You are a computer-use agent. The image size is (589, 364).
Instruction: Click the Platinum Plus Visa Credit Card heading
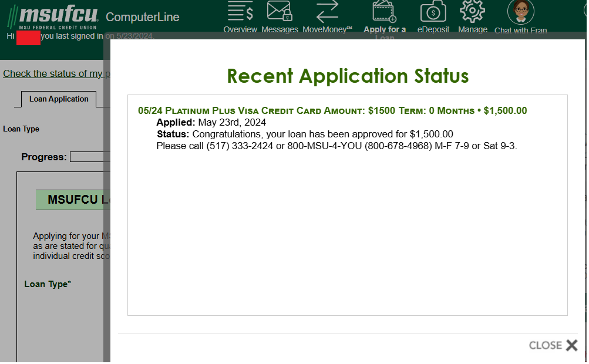[x=332, y=110]
